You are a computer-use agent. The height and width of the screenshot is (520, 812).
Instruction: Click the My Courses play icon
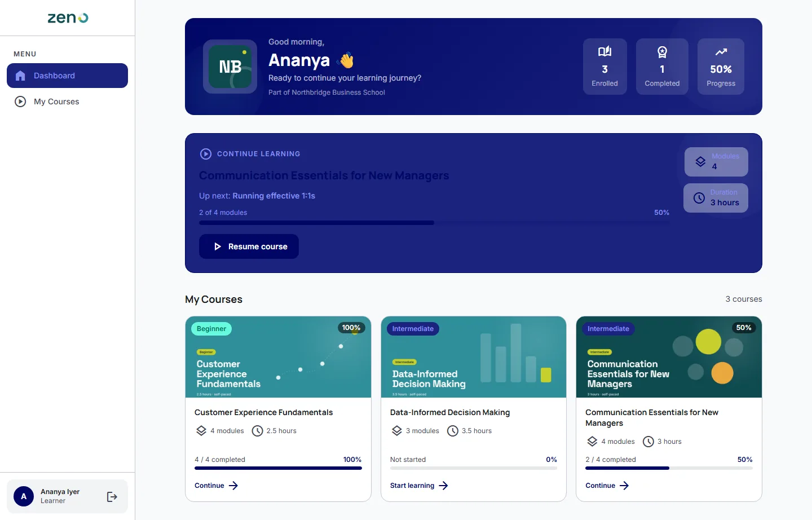tap(20, 102)
